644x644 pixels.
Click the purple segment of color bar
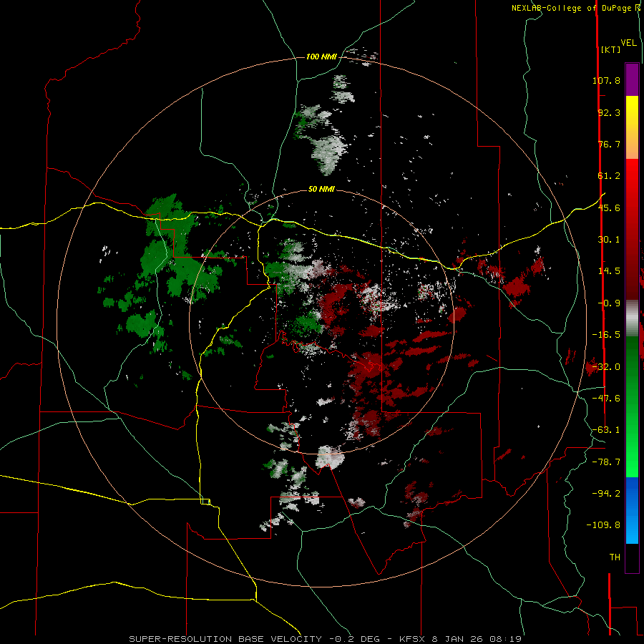[632, 79]
